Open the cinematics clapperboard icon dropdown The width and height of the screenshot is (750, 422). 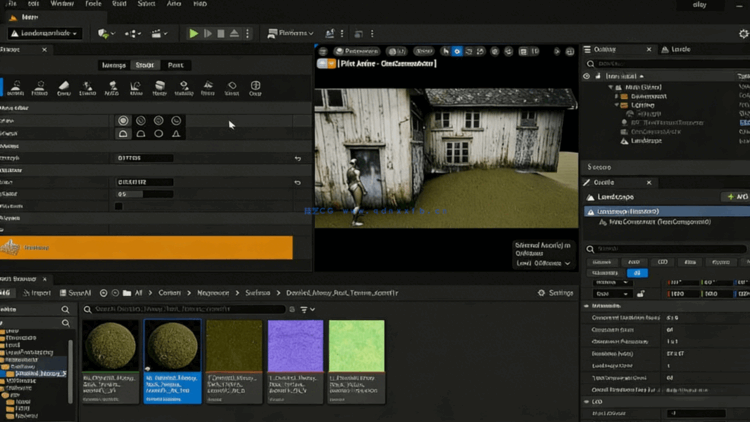(159, 33)
